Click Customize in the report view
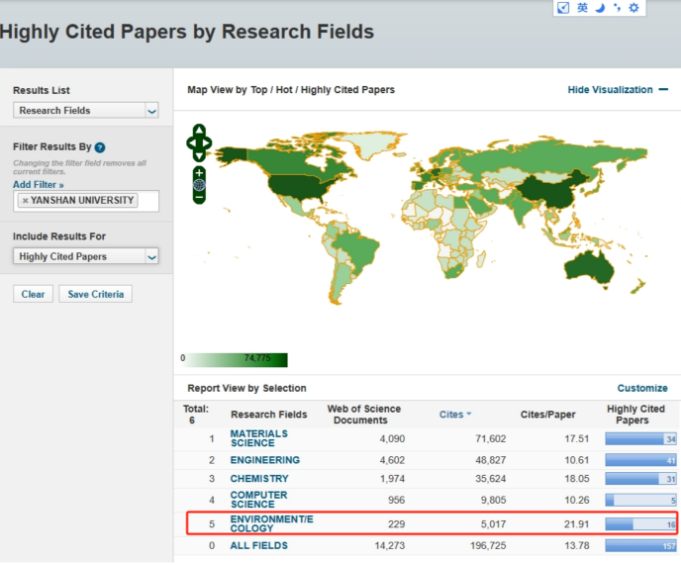The width and height of the screenshot is (681, 565). pyautogui.click(x=642, y=388)
